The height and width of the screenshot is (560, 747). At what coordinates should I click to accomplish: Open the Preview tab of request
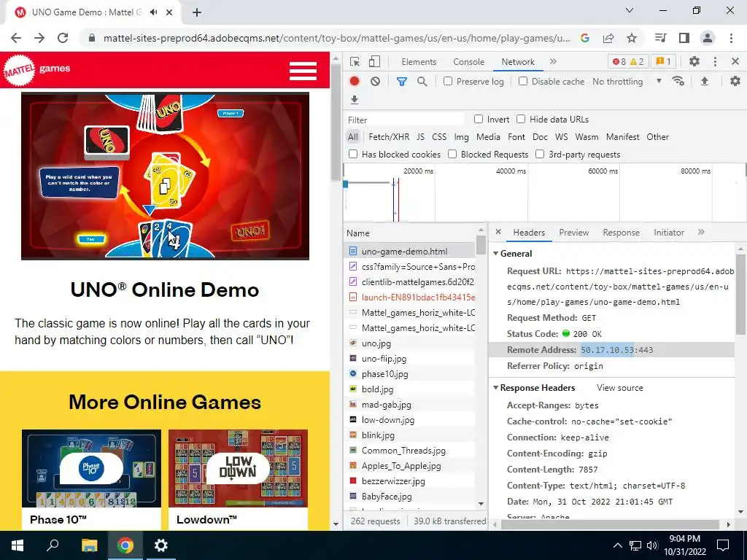pyautogui.click(x=573, y=233)
